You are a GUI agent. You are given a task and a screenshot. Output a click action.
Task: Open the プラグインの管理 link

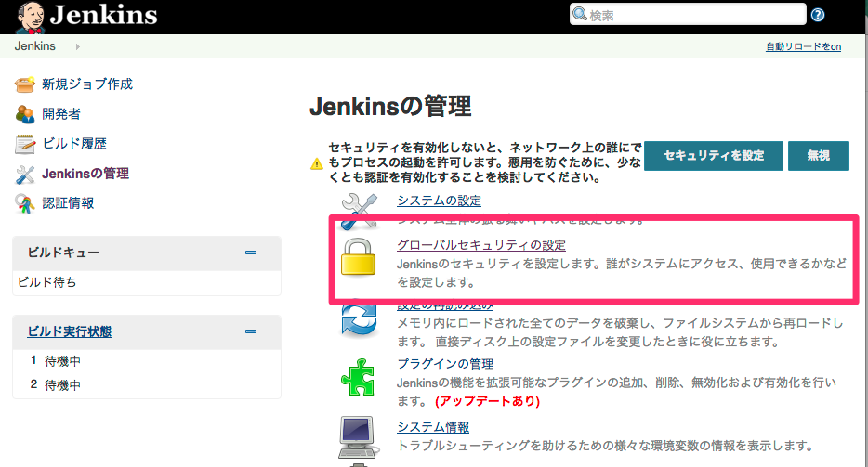pos(445,364)
